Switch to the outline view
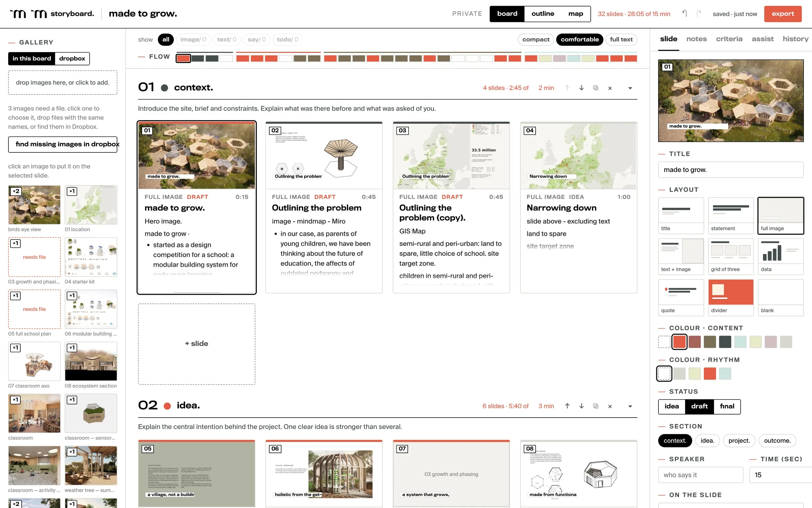 click(x=543, y=14)
